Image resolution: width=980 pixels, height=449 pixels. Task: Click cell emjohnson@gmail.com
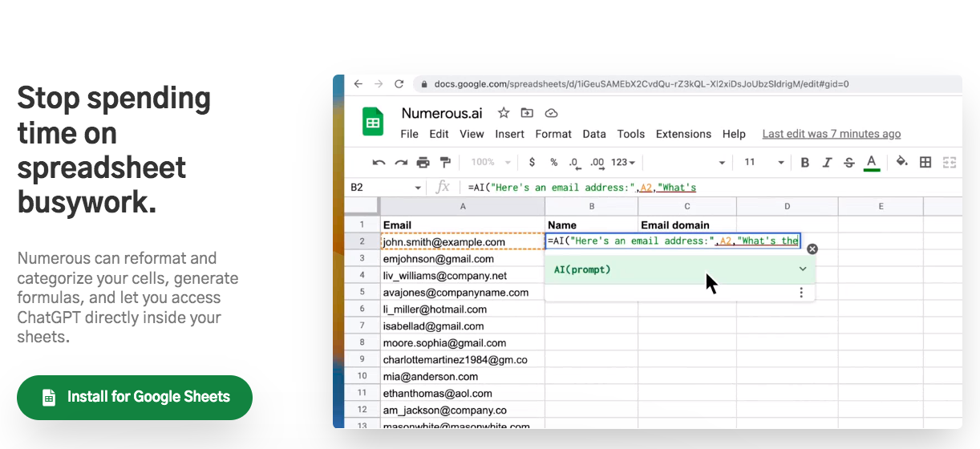pos(463,259)
